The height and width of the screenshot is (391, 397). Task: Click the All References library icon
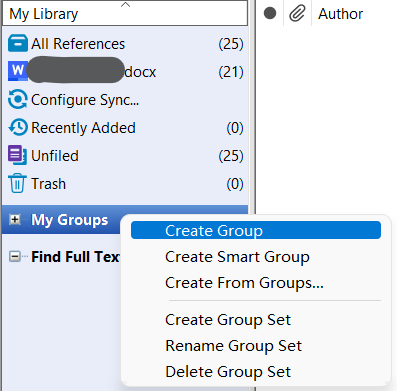click(18, 43)
